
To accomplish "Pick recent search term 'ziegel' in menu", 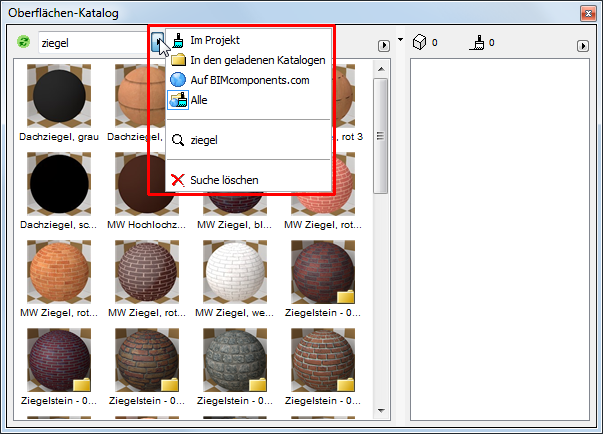I will coord(249,140).
